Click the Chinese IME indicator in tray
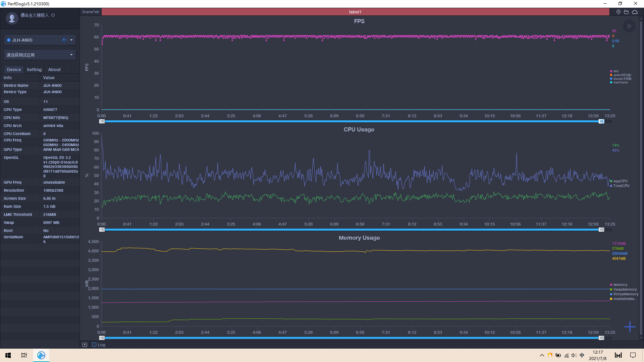 click(x=582, y=355)
